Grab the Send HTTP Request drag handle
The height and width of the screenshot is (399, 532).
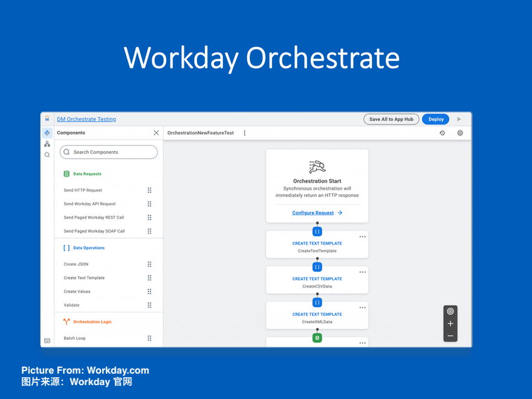tap(149, 190)
